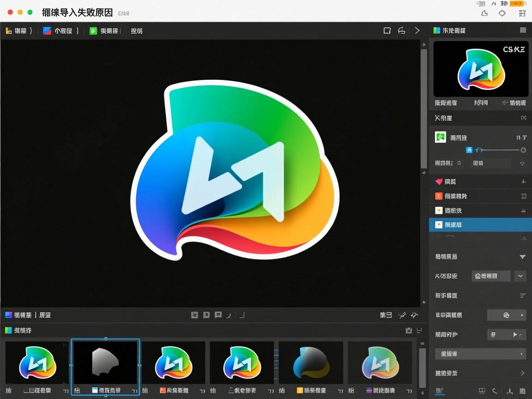Click the slider handle in the right panel
This screenshot has width=532, height=399.
tap(523, 150)
